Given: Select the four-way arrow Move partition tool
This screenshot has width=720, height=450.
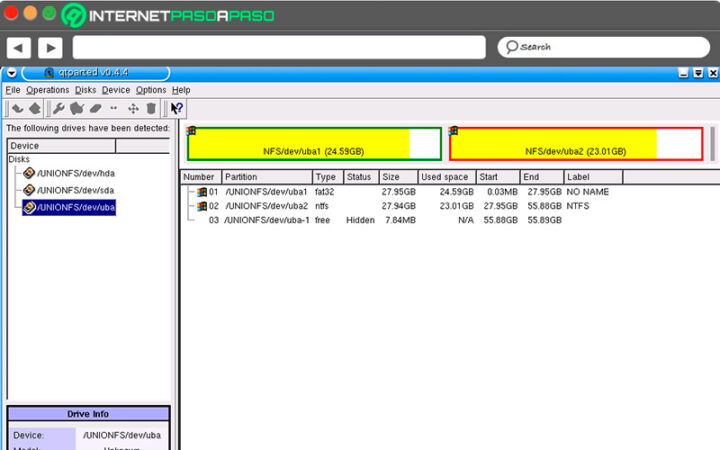Looking at the screenshot, I should coord(133,108).
